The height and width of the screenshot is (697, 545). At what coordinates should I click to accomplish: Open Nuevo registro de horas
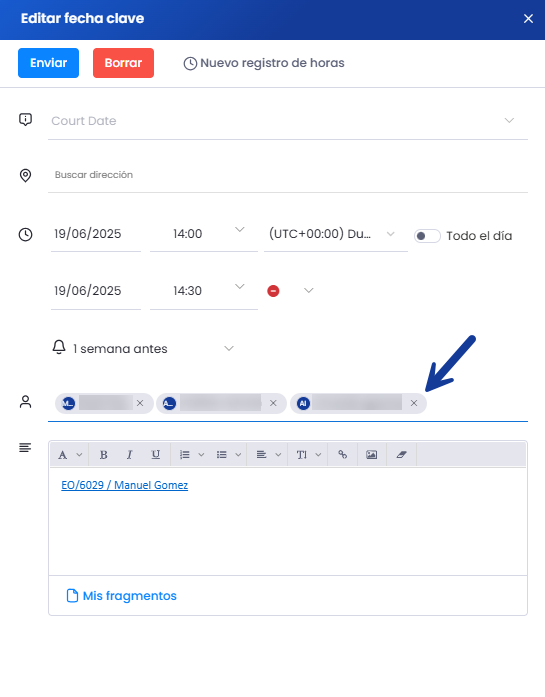point(264,63)
